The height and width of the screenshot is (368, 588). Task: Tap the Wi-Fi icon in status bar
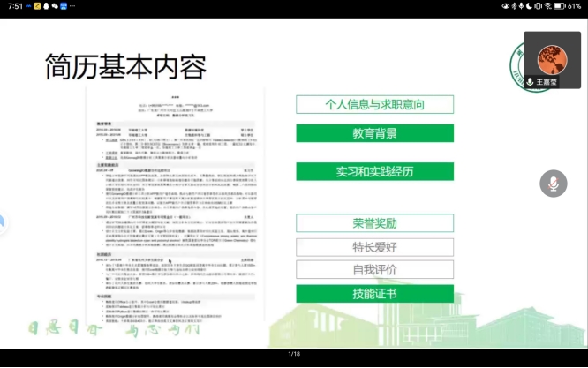[x=547, y=5]
